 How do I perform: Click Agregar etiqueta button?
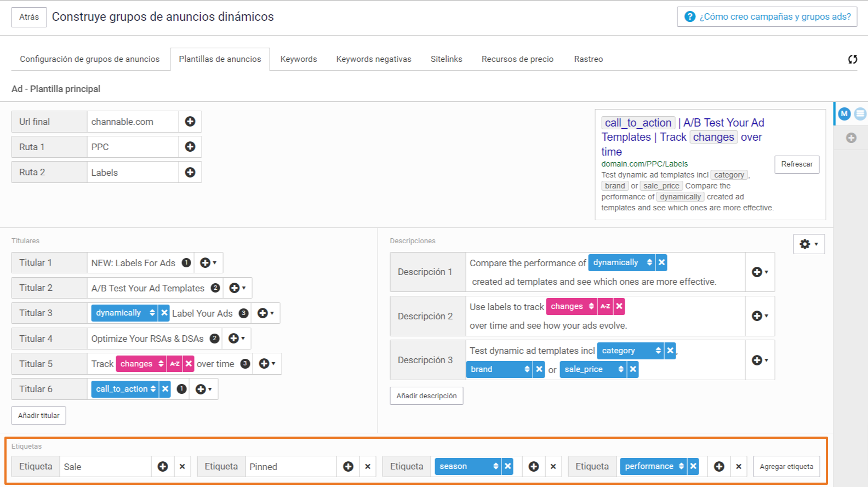tap(786, 467)
